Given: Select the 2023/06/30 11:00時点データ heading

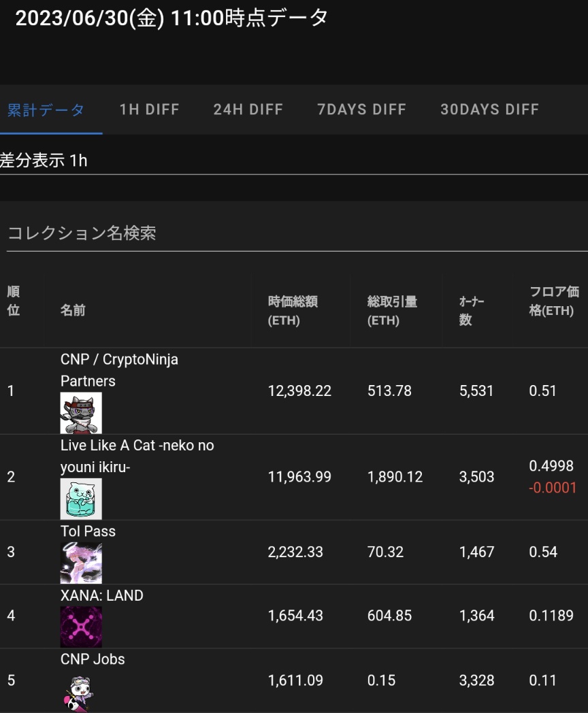Looking at the screenshot, I should [x=171, y=18].
